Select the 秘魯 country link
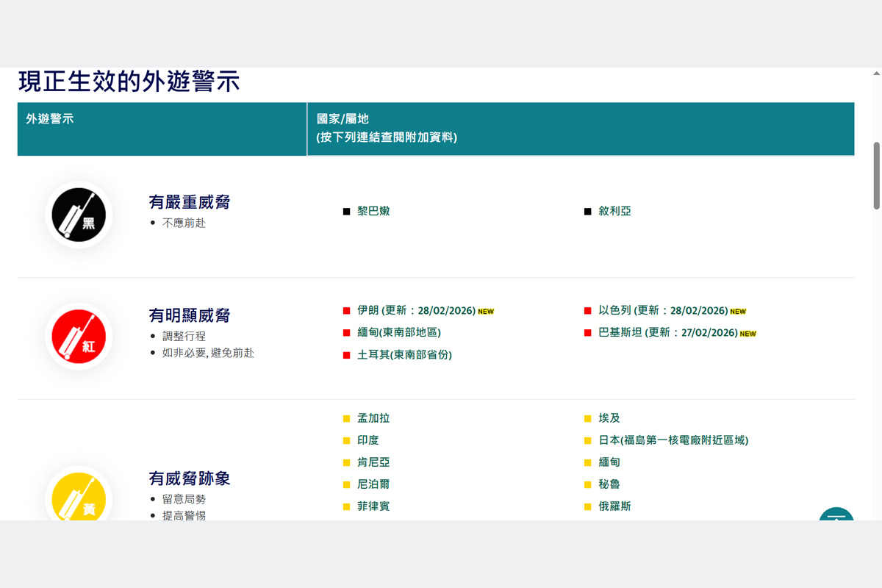The height and width of the screenshot is (588, 882). coord(609,484)
